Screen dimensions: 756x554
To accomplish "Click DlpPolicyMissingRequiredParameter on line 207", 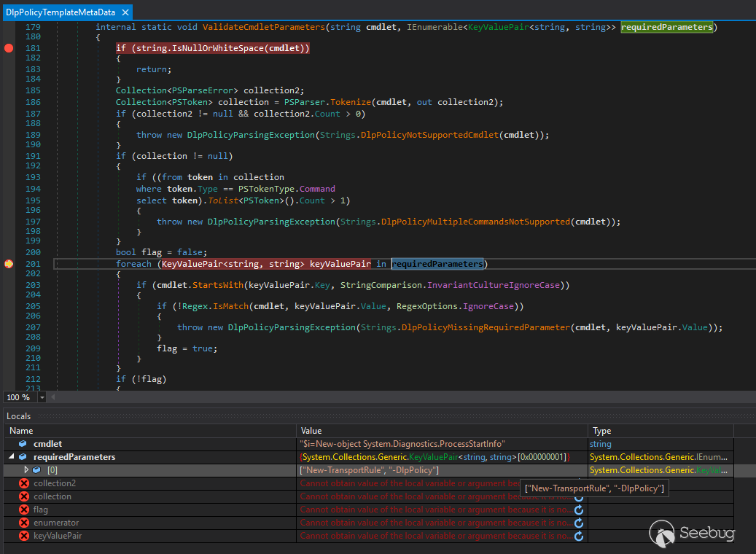I will click(486, 327).
